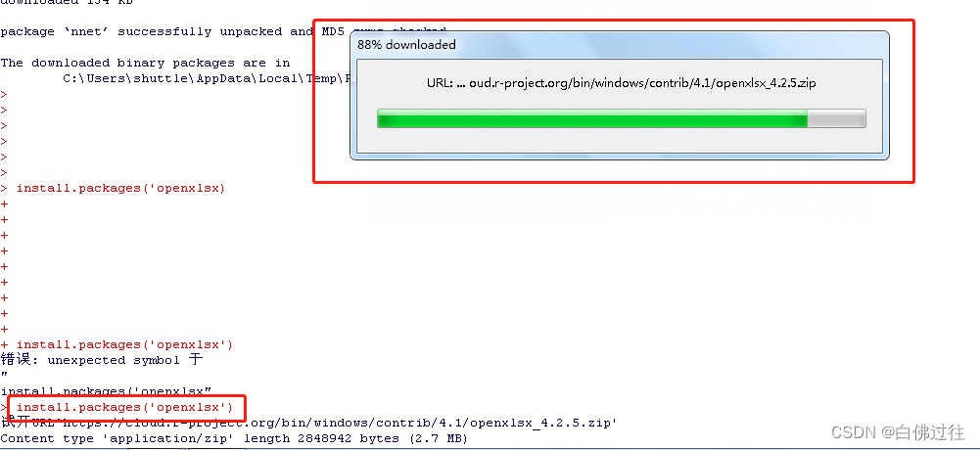Screen dimensions: 980x450
Task: Click "The downloaded binary packages are in" line
Action: coord(145,63)
